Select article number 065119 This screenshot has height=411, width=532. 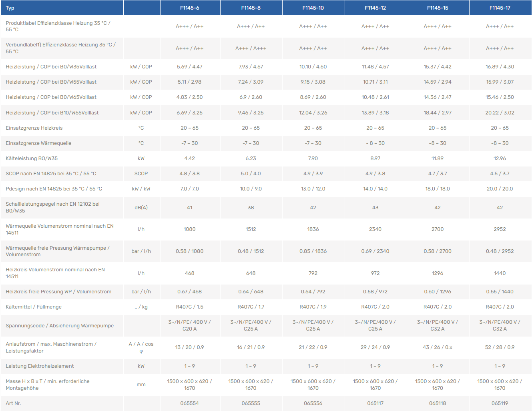coord(500,403)
